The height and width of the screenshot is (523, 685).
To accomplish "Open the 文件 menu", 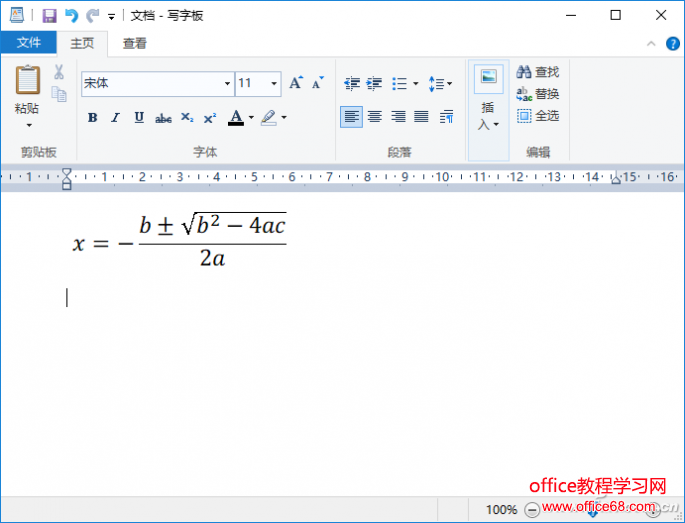I will (x=29, y=42).
